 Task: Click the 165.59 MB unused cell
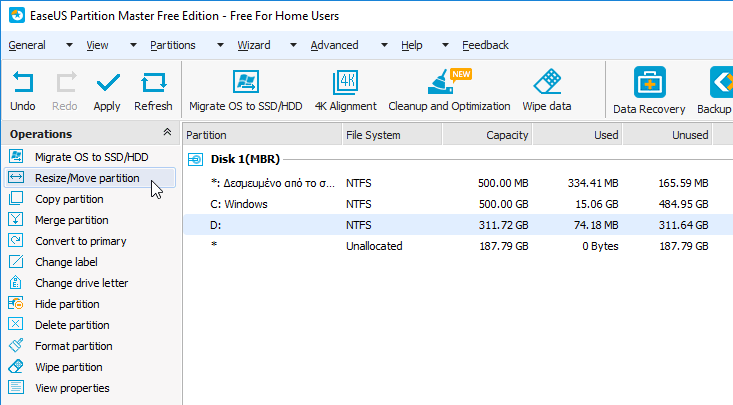[683, 183]
